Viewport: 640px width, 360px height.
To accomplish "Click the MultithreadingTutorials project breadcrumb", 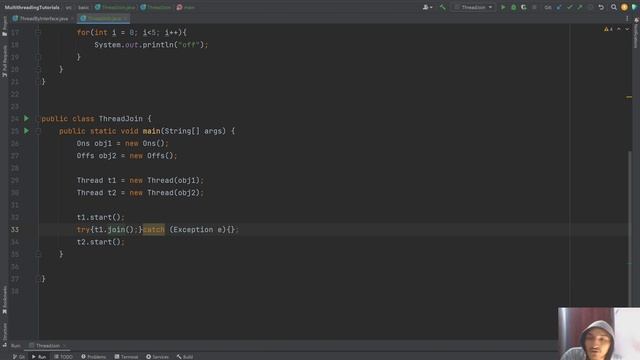I will click(32, 7).
